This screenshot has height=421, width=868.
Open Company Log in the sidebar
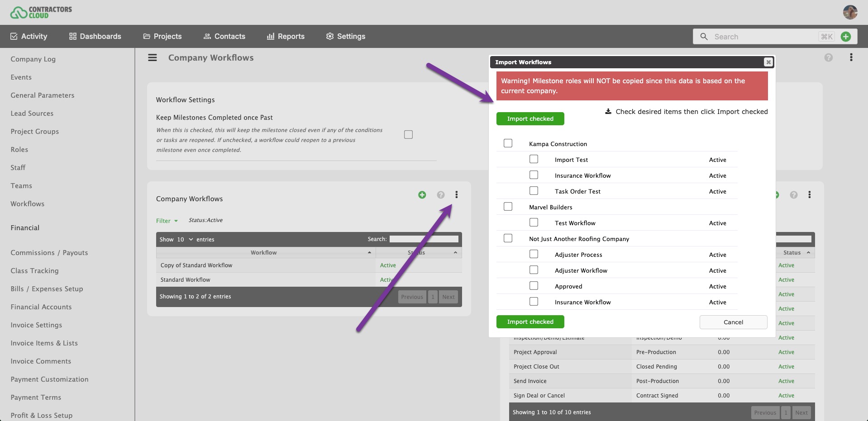(33, 59)
